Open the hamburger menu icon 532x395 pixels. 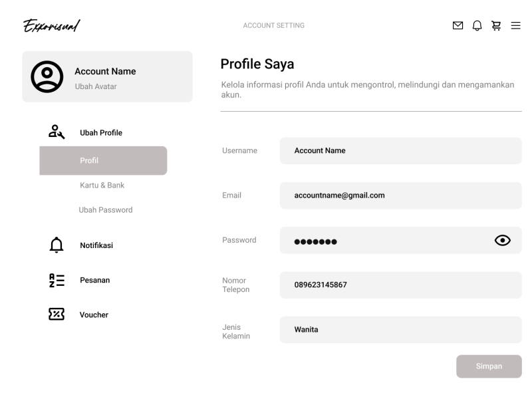[515, 25]
